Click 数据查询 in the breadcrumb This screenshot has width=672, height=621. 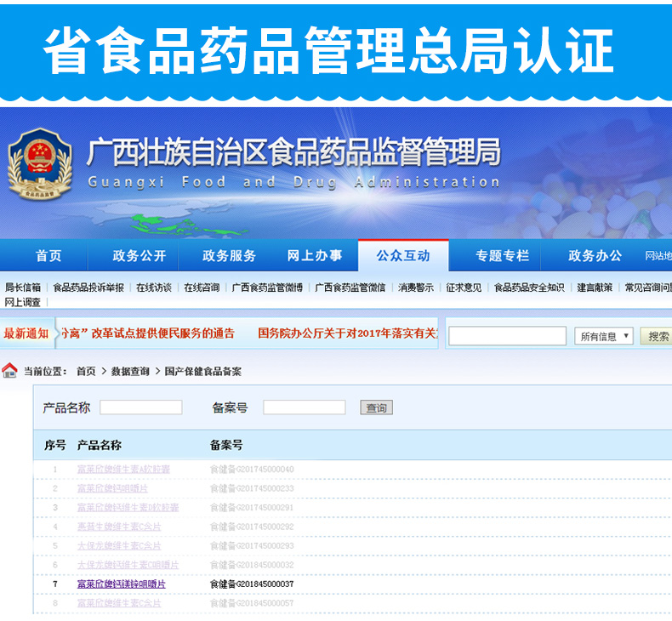point(130,371)
